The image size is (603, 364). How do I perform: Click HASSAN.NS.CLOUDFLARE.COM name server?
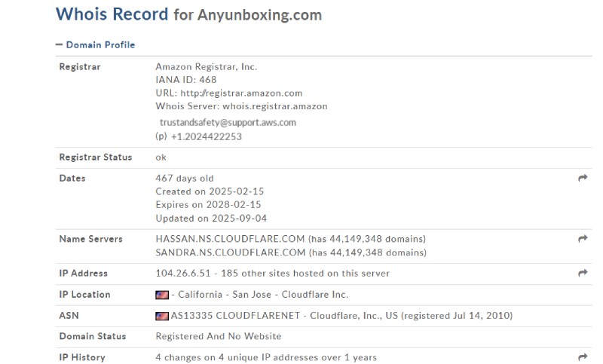point(230,239)
